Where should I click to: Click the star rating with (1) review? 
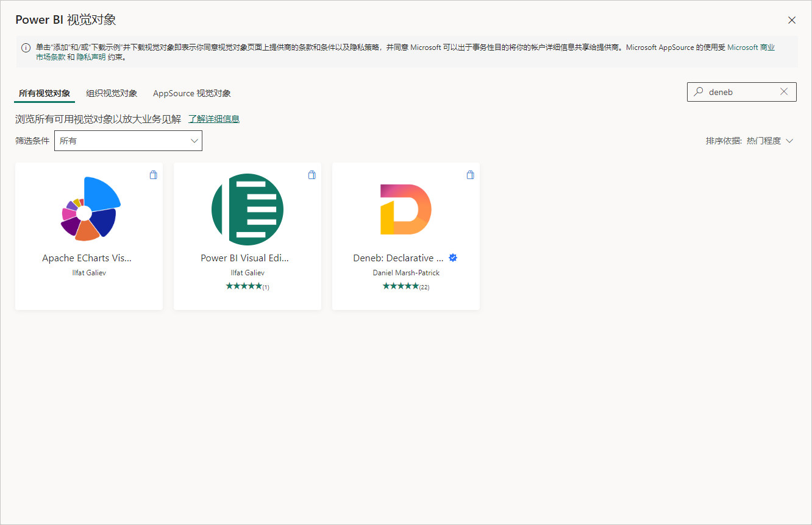(248, 286)
